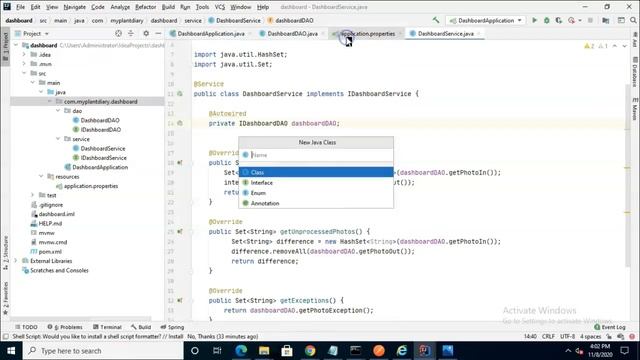
Task: Open the Windows notification center
Action: 624,351
